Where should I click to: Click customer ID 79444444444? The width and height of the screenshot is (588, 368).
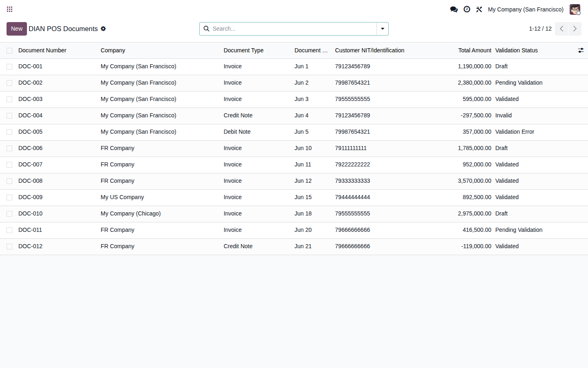[352, 197]
